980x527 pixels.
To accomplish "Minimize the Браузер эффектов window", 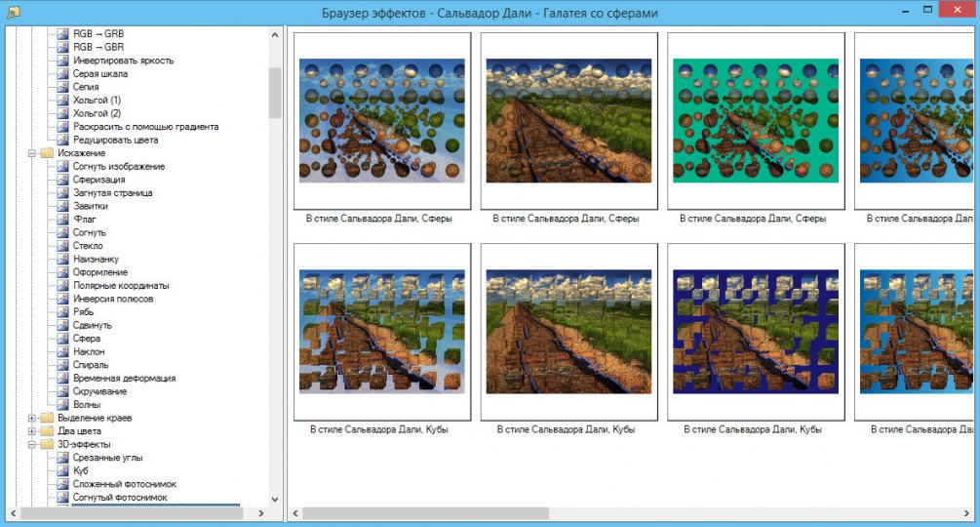I will (906, 11).
